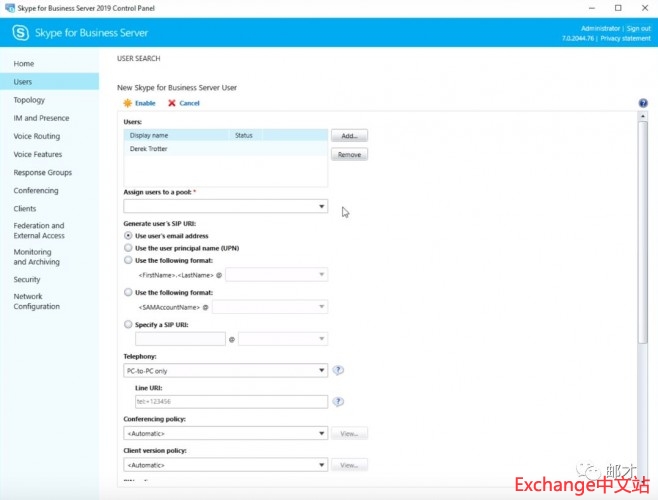Click the Sign out link
The image size is (658, 500).
coord(638,28)
